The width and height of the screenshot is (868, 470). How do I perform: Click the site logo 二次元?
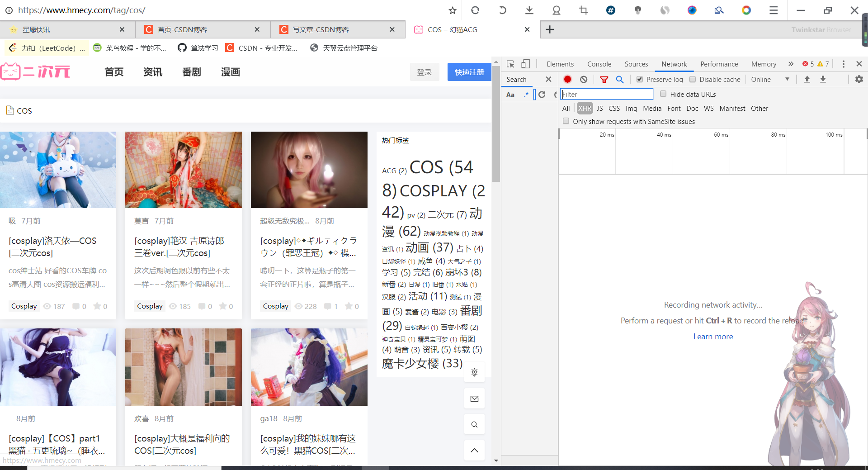click(35, 71)
